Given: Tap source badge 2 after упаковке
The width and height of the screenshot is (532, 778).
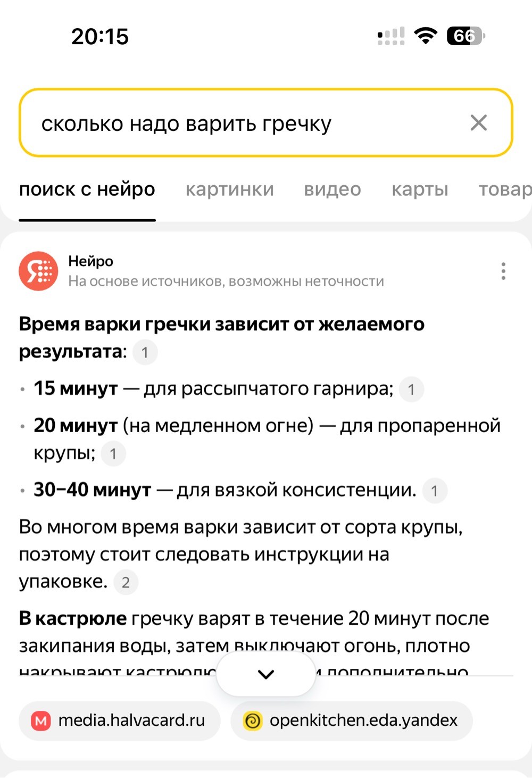Looking at the screenshot, I should [x=126, y=582].
